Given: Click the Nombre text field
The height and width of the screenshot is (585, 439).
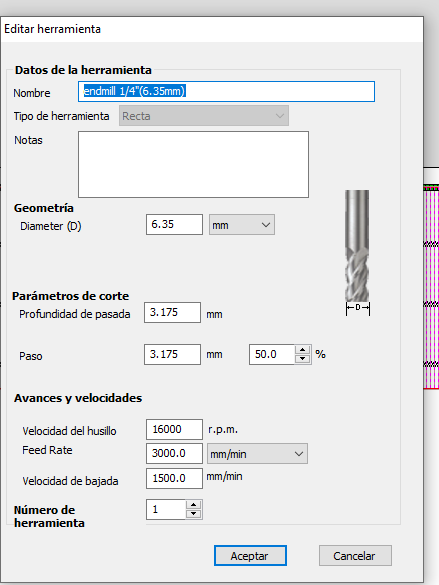Looking at the screenshot, I should click(x=226, y=91).
